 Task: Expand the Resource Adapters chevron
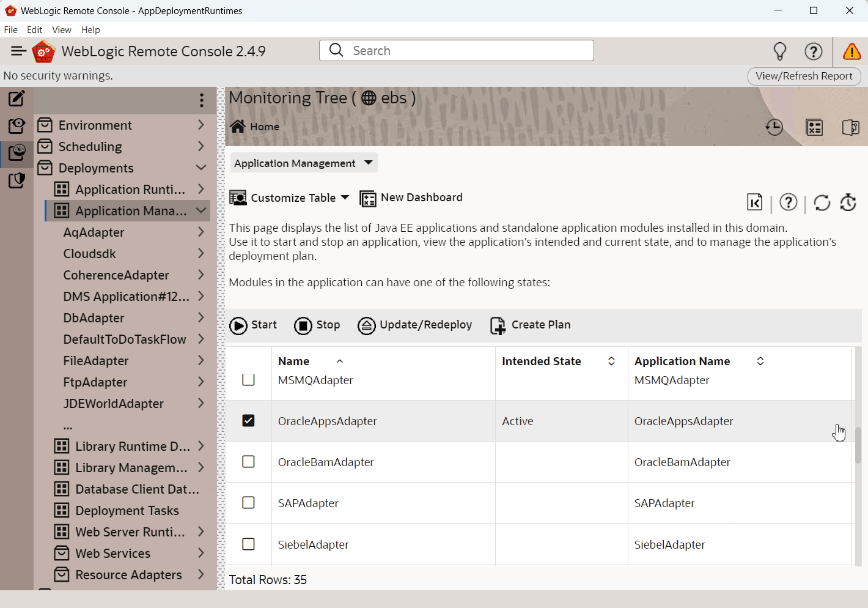pos(201,574)
